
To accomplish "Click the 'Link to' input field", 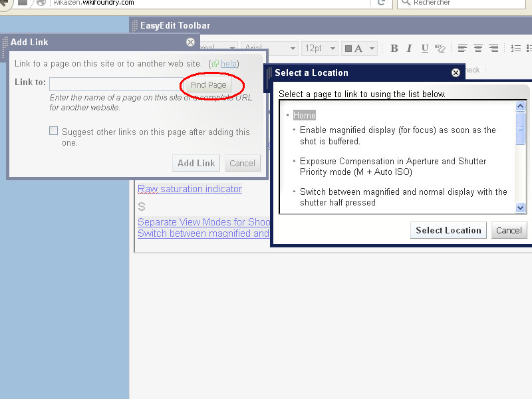I will (117, 84).
